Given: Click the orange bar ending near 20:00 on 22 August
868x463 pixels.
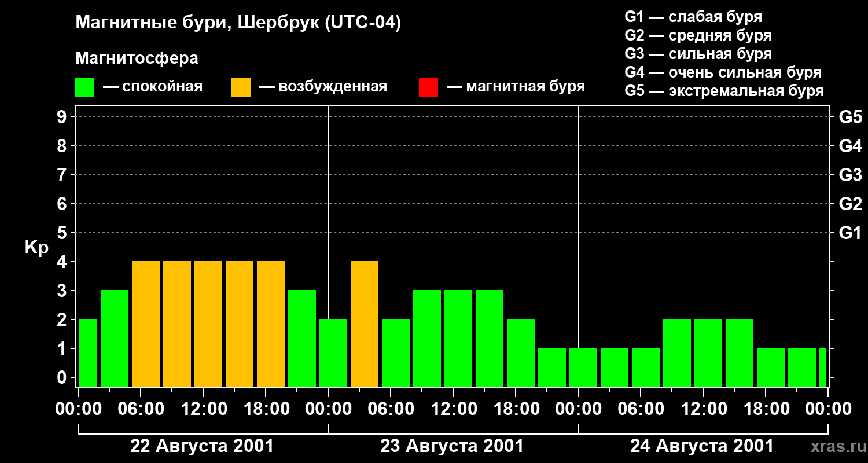Looking at the screenshot, I should coord(271,324).
